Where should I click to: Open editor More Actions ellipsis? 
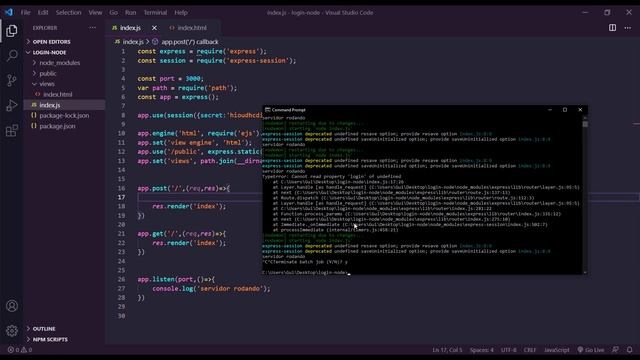click(627, 28)
